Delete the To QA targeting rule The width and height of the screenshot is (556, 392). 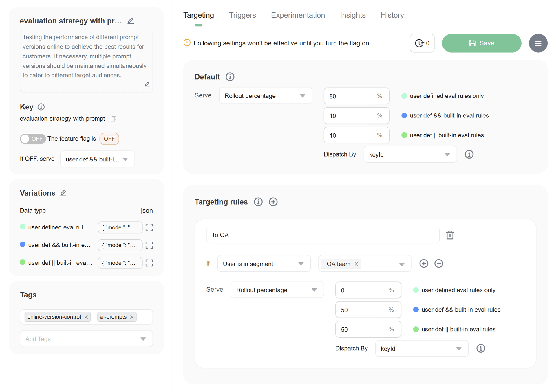pyautogui.click(x=450, y=235)
